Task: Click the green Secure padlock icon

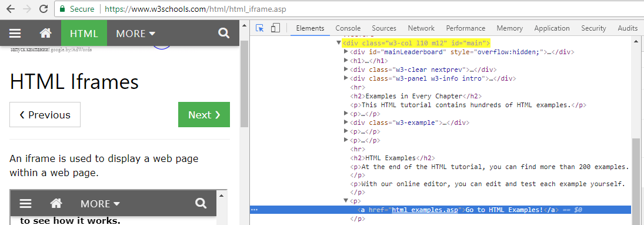Action: (x=62, y=9)
